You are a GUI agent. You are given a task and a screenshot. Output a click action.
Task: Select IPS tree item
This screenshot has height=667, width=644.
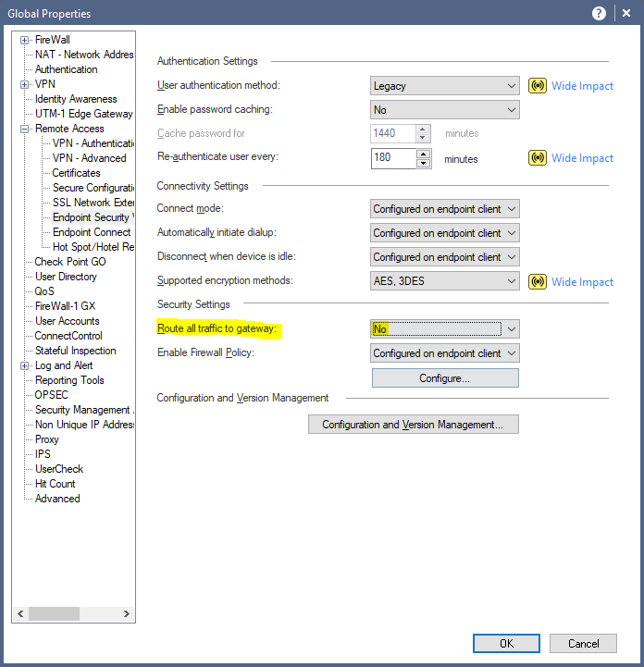[43, 454]
